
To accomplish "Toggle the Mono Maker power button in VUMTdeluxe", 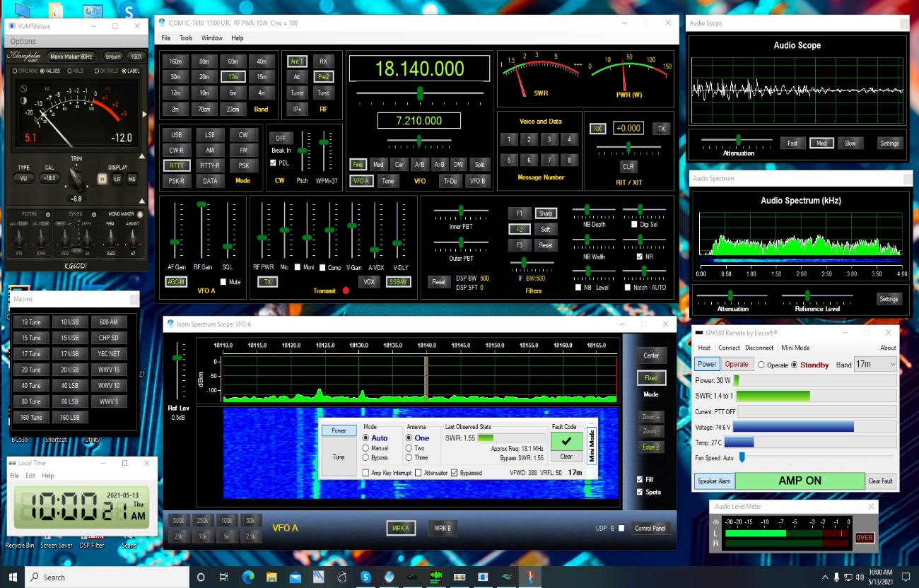I will pos(139,214).
